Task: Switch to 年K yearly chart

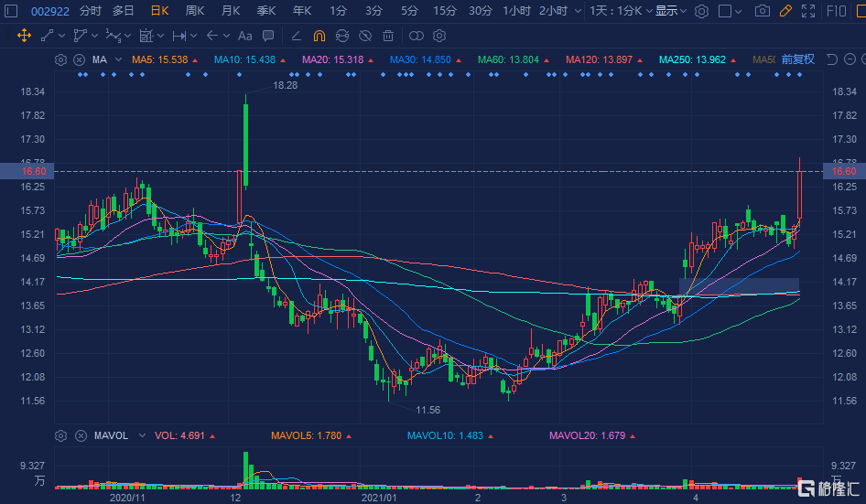Action: (x=302, y=11)
